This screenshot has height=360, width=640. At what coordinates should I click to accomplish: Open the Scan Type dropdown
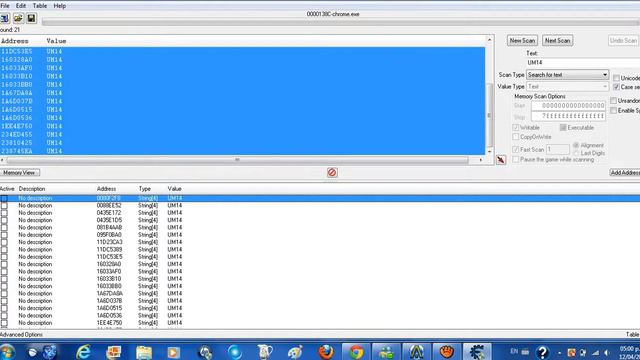[x=567, y=75]
